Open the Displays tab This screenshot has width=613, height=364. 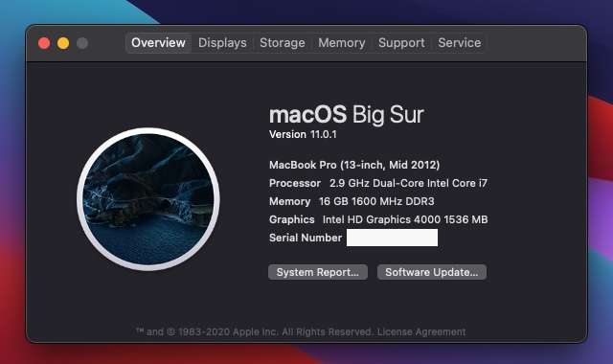222,42
